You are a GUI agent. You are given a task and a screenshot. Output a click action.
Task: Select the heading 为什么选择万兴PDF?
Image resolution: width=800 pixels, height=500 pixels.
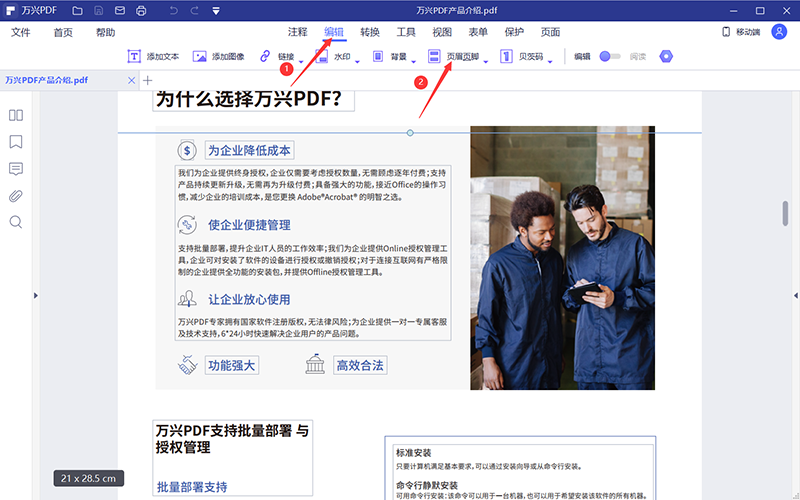(x=254, y=99)
